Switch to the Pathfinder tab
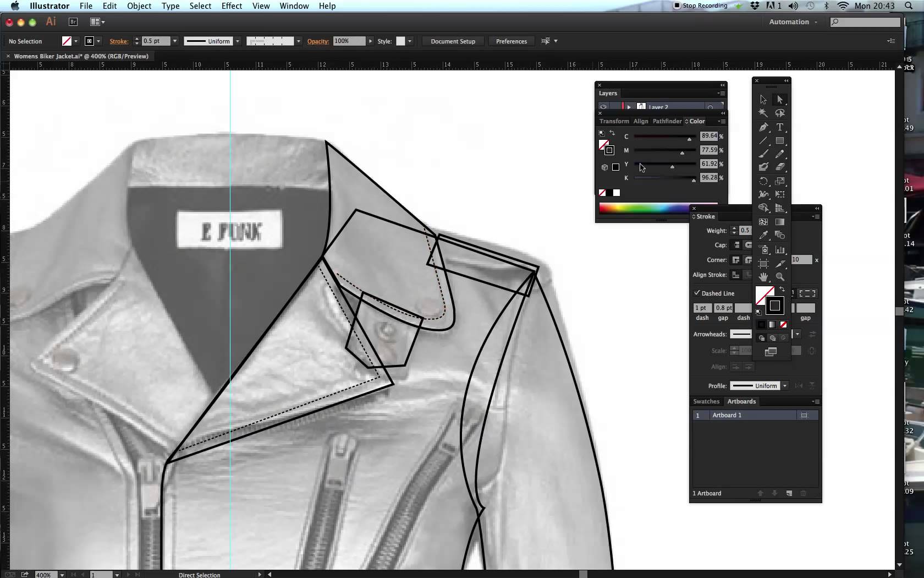This screenshot has height=578, width=924. tap(667, 121)
